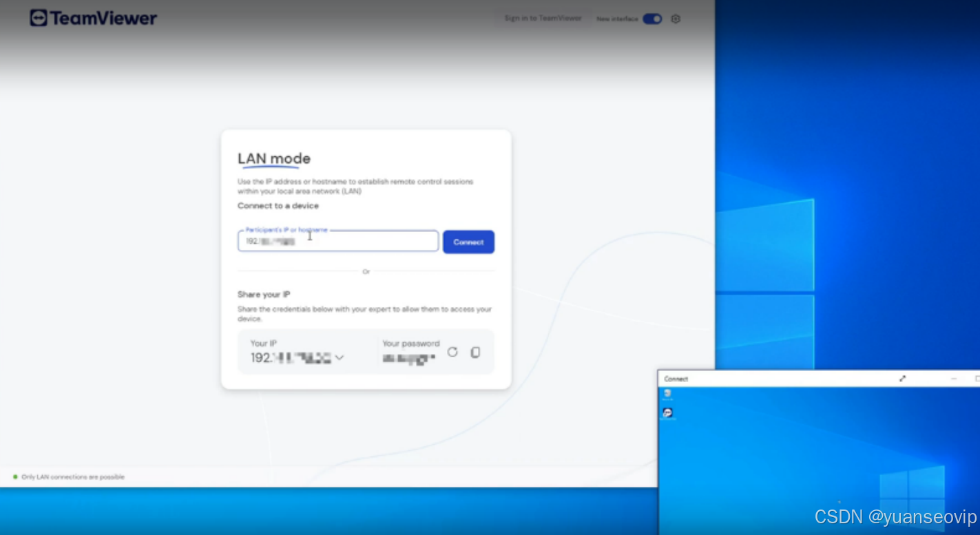This screenshot has height=535, width=980.
Task: Click the Connect to a device label
Action: [x=278, y=206]
